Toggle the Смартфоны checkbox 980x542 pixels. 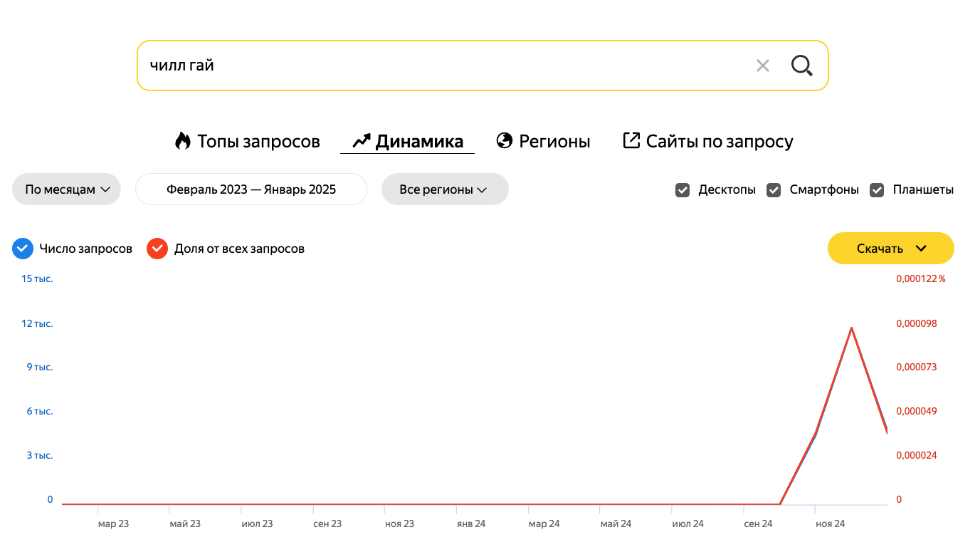774,190
